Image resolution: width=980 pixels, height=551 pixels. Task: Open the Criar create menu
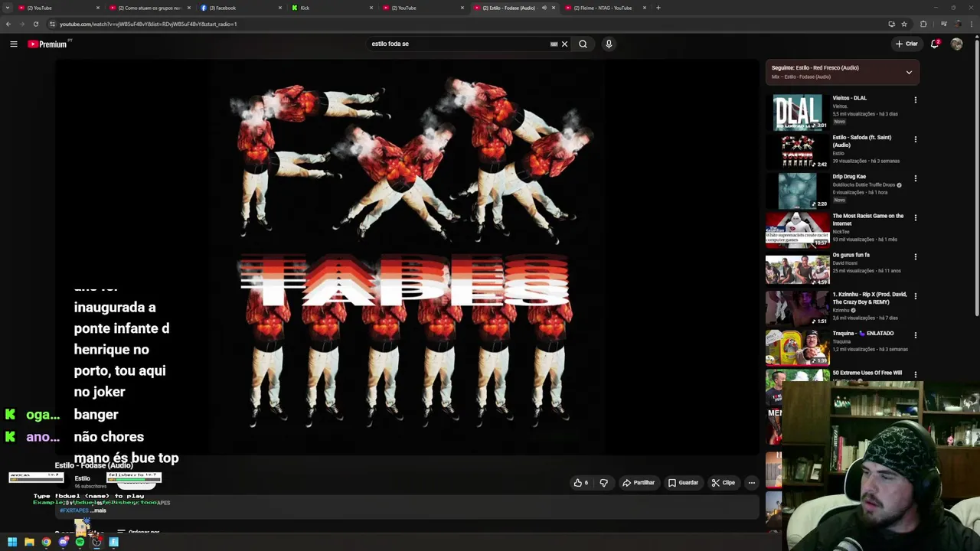[906, 44]
